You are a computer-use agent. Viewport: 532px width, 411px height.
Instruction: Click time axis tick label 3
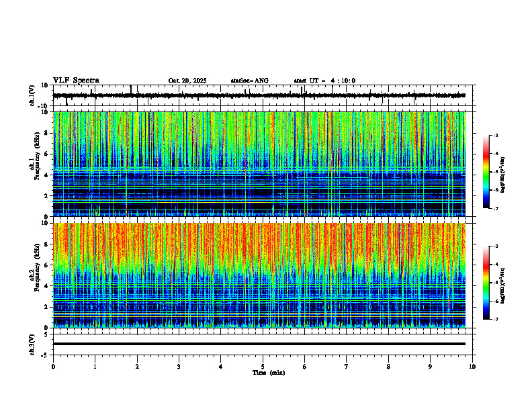(179, 367)
